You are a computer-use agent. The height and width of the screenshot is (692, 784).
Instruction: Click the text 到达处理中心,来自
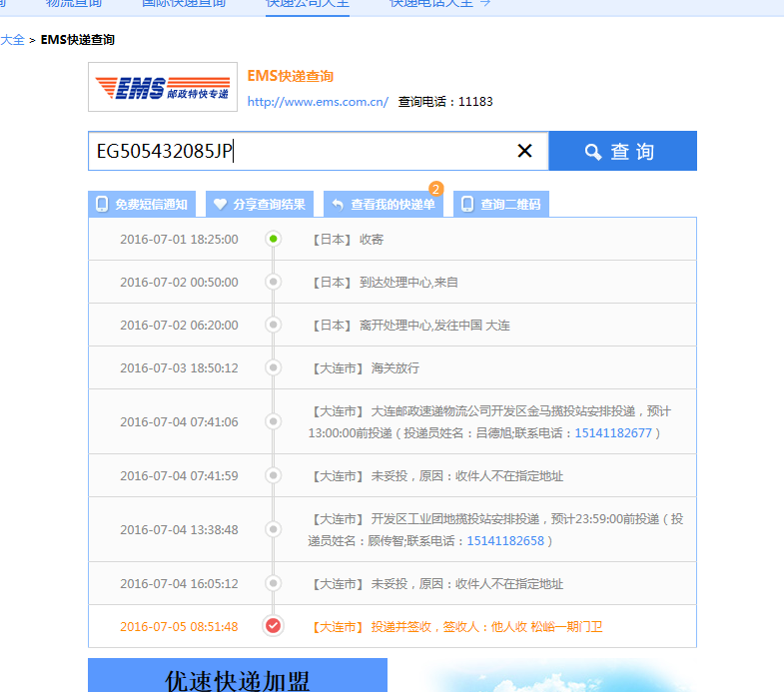tap(408, 283)
